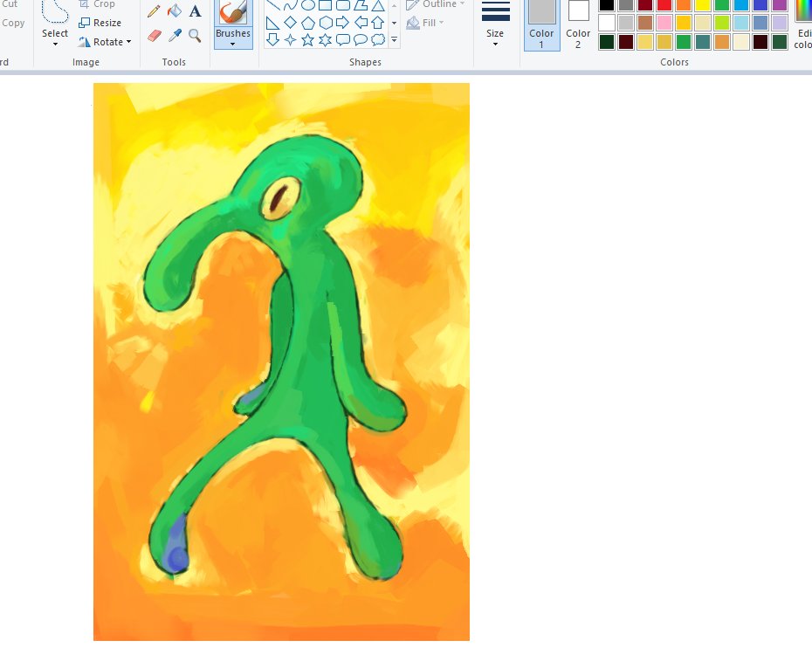The height and width of the screenshot is (668, 812).
Task: Choose the rectangle shape
Action: (325, 6)
